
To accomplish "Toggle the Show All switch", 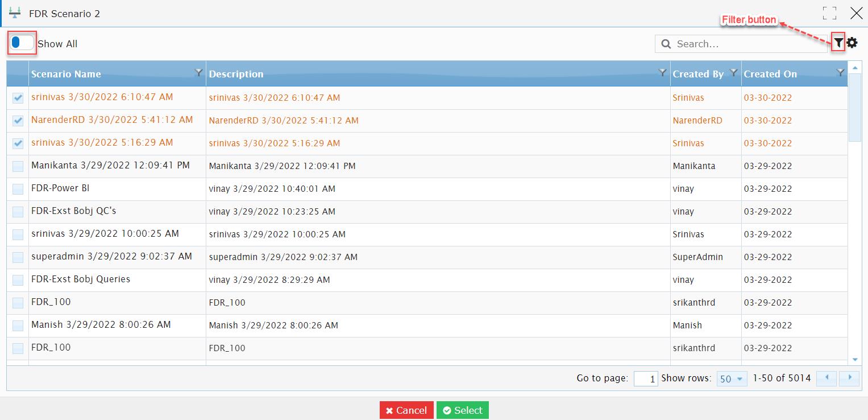I will point(22,43).
